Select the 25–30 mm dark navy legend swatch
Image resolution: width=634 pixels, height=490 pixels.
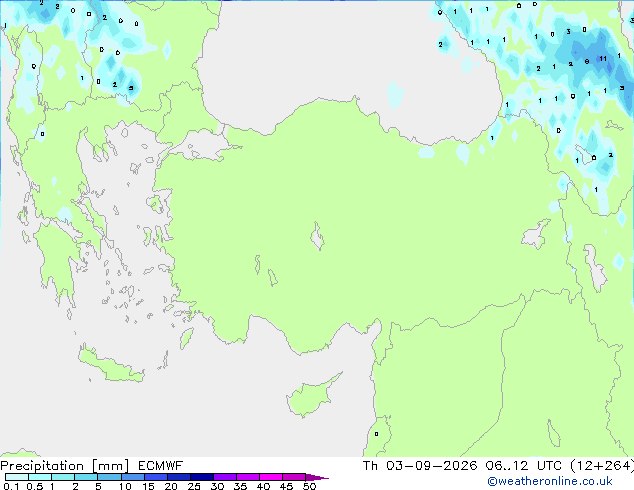[x=202, y=477]
